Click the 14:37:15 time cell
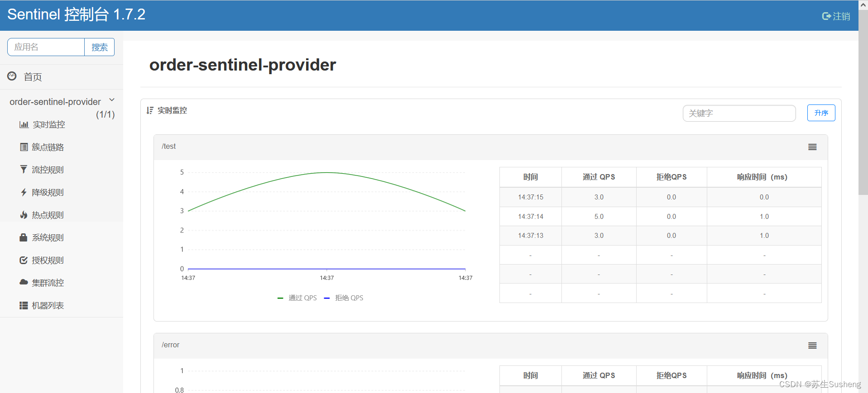 pos(531,197)
